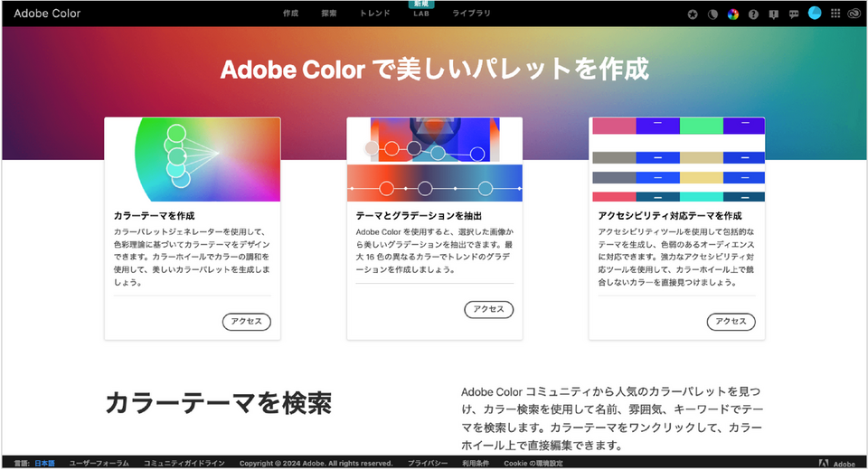This screenshot has width=868, height=470.
Task: Click the Adobe Color logo
Action: pyautogui.click(x=47, y=14)
